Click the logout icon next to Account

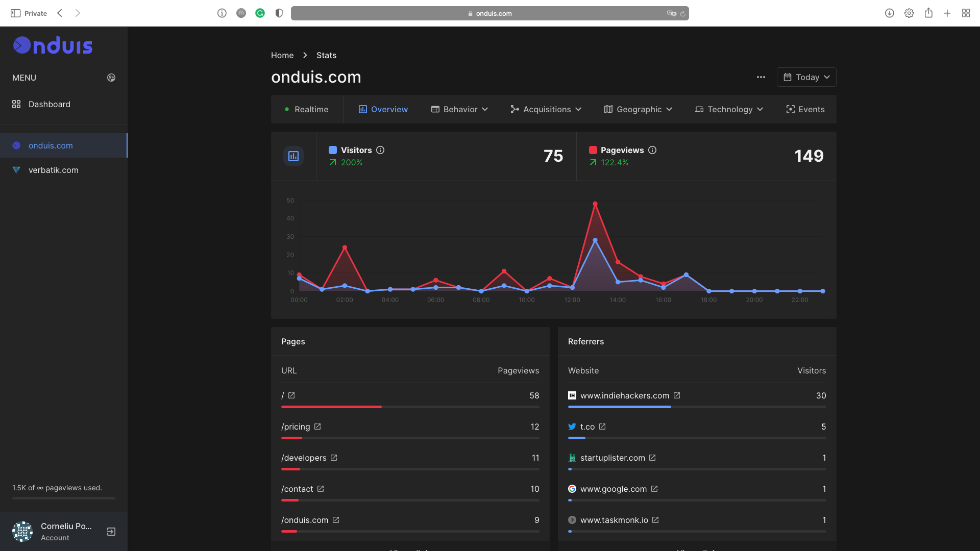pyautogui.click(x=111, y=532)
